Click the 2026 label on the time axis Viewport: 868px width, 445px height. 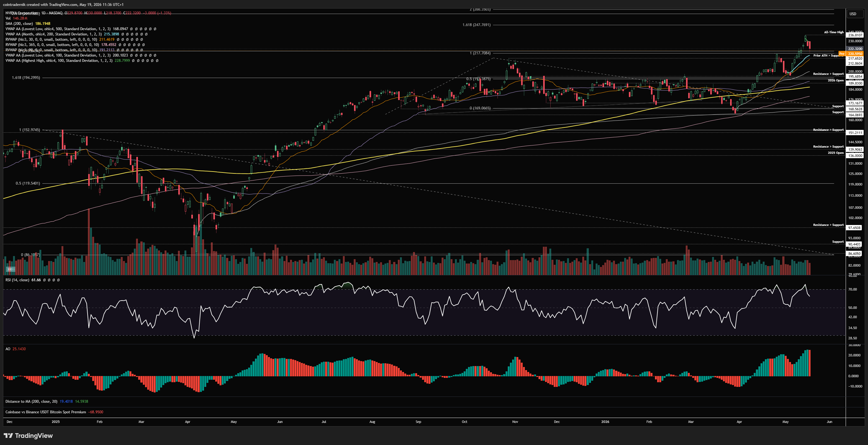click(x=605, y=422)
